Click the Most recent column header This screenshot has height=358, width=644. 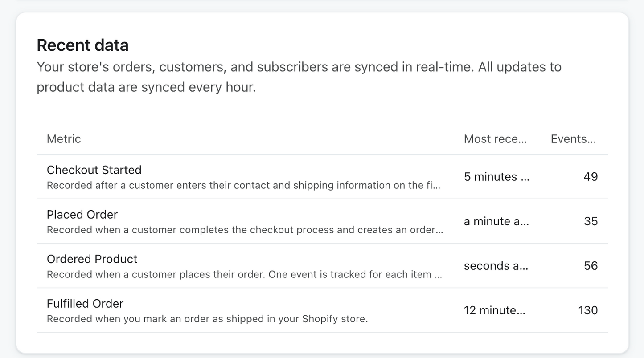pos(495,139)
